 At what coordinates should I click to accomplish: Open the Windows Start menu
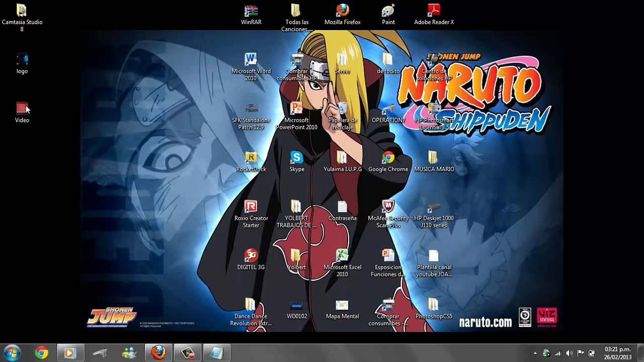tap(12, 352)
